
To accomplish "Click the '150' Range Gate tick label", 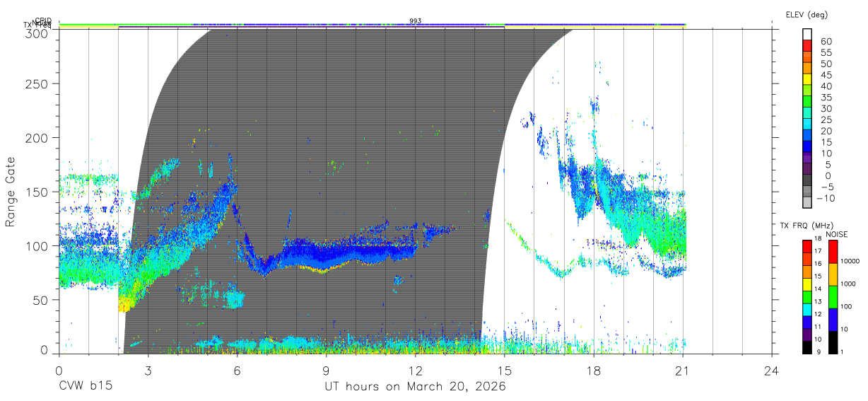I will click(x=36, y=192).
